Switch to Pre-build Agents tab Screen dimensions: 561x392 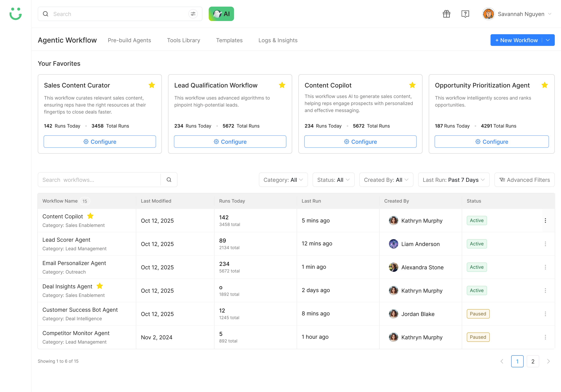click(129, 40)
